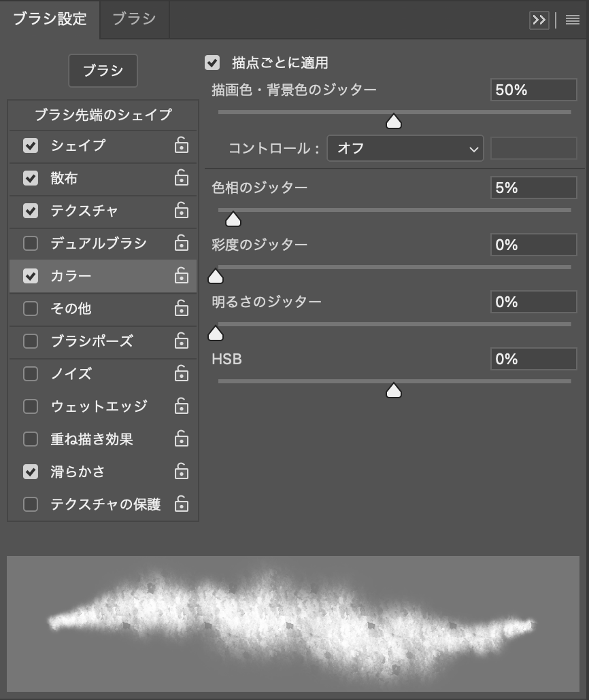
Task: Collapse the panel with the double-arrow icon
Action: pyautogui.click(x=539, y=20)
